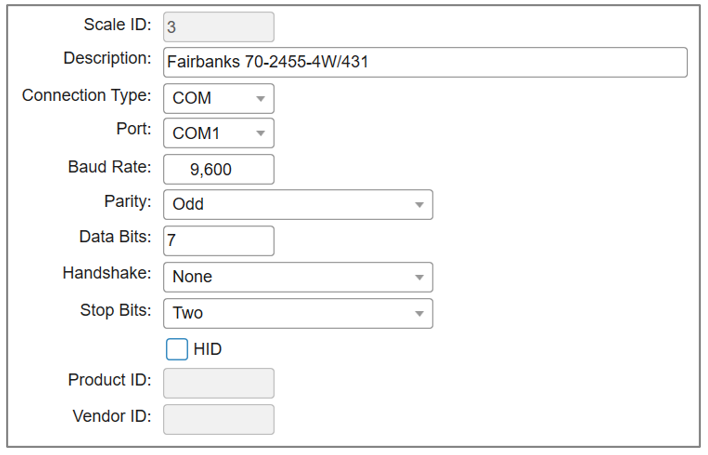Select the Vendor ID field
The height and width of the screenshot is (455, 708).
(218, 419)
